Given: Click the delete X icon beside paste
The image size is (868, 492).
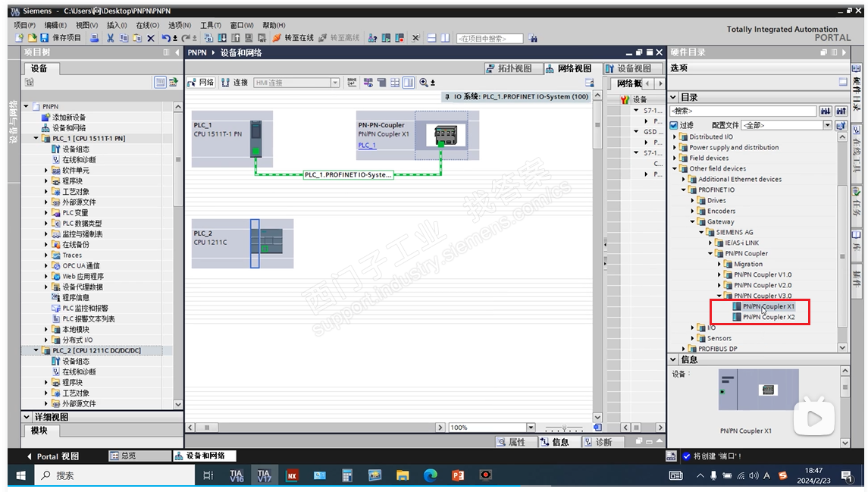Looking at the screenshot, I should coord(151,38).
